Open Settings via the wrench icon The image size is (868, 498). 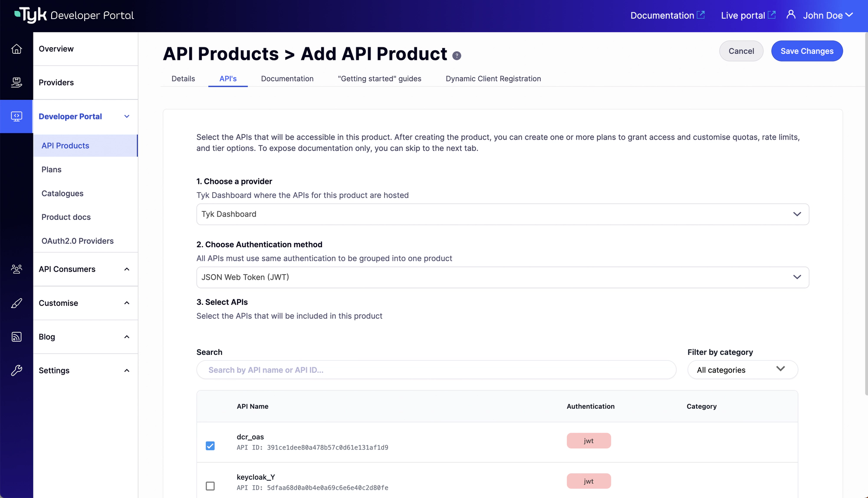tap(16, 370)
